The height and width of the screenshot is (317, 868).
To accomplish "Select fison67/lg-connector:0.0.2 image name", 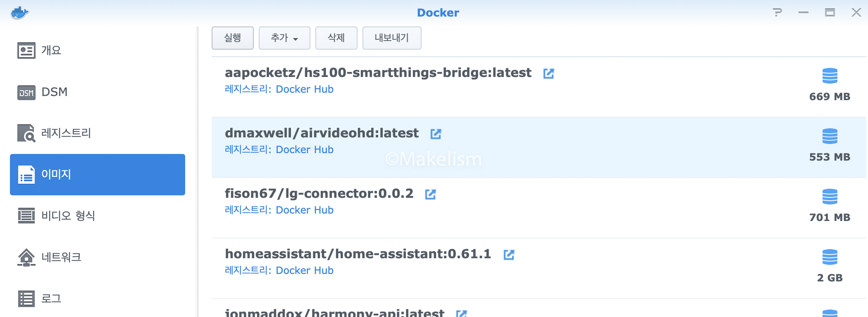I will point(319,194).
